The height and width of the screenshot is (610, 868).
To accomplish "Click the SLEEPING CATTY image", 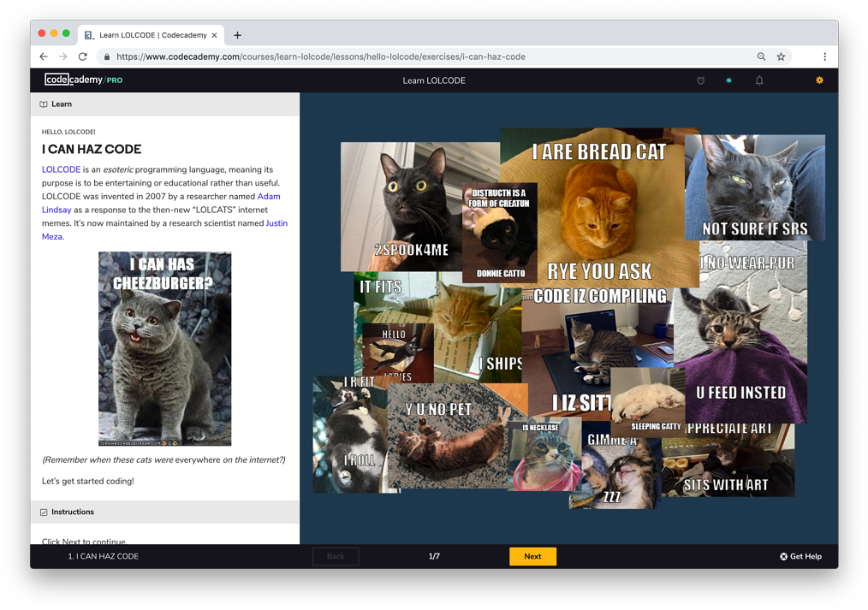I will coord(648,403).
